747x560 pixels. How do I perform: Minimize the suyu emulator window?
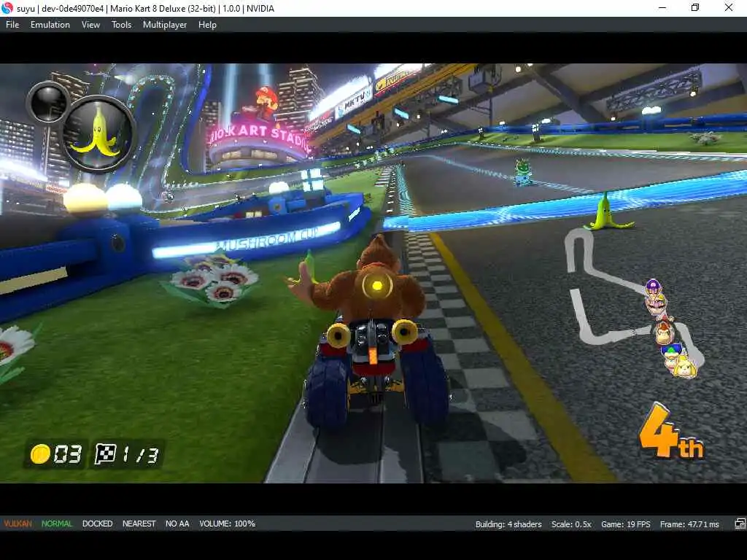pyautogui.click(x=662, y=7)
